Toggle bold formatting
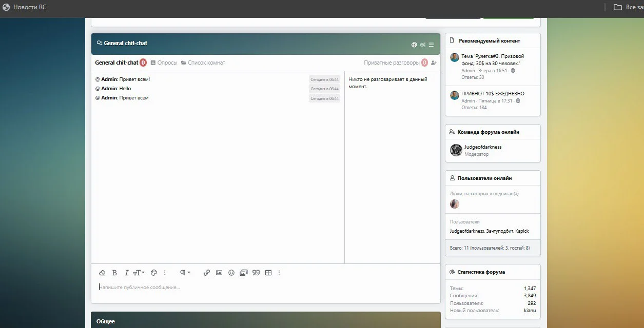 click(114, 273)
